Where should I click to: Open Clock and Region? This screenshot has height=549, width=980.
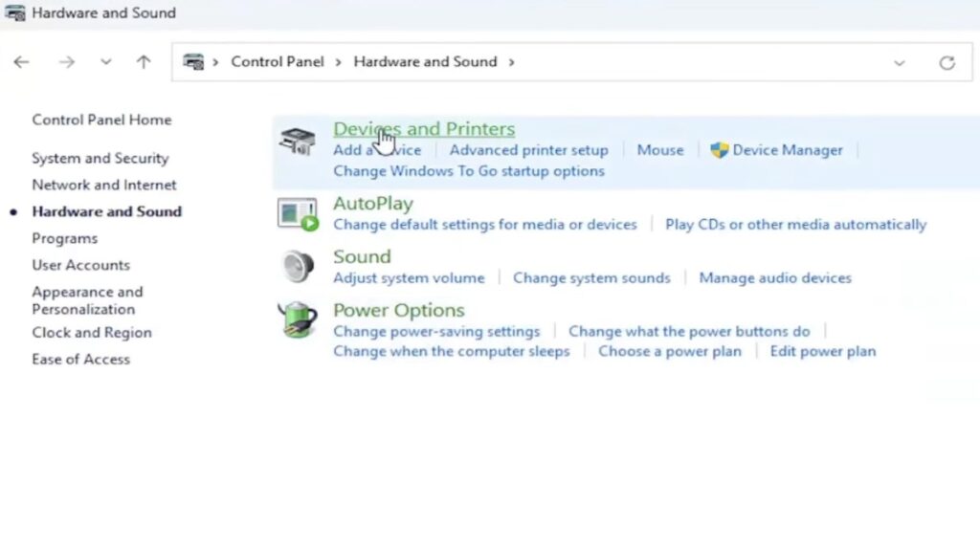pos(92,332)
